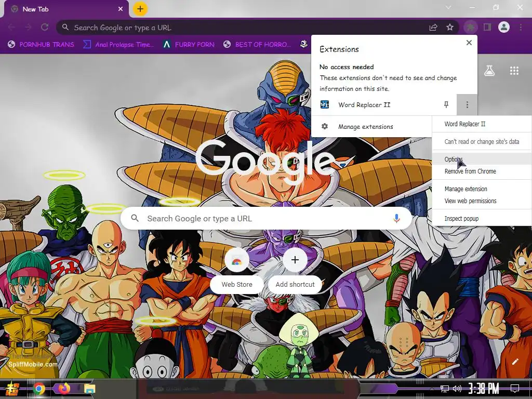Open the side panel icon
This screenshot has height=399, width=532.
pos(487,27)
